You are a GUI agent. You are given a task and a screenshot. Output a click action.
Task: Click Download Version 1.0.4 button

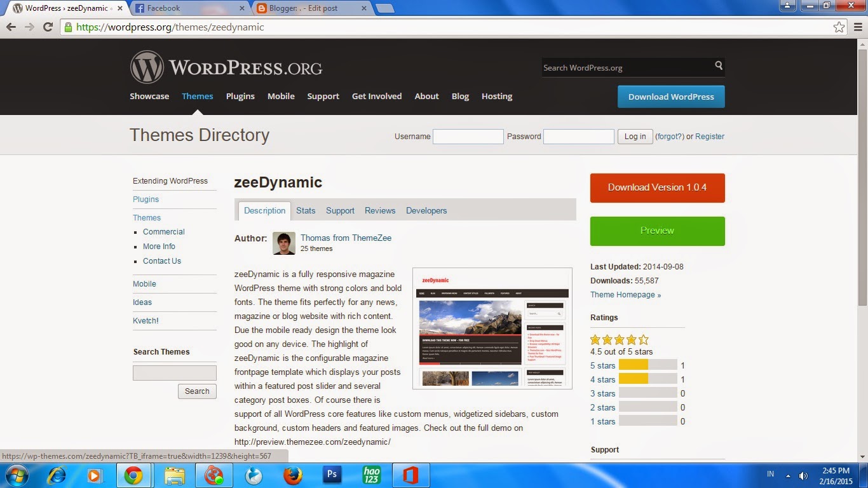coord(657,188)
